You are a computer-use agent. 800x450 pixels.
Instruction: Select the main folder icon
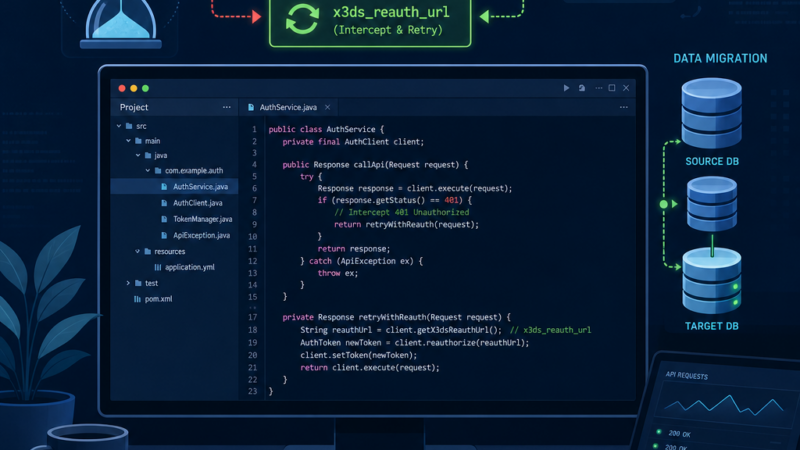pyautogui.click(x=138, y=141)
